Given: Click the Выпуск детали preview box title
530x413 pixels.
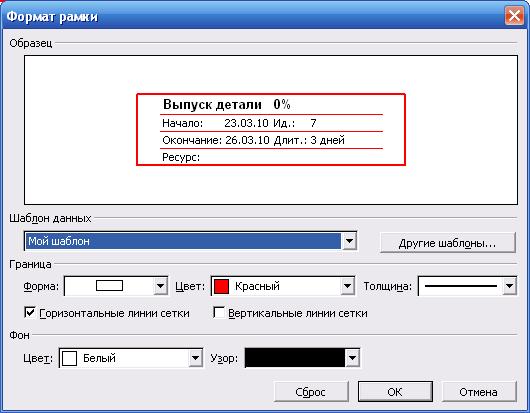Looking at the screenshot, I should 212,104.
